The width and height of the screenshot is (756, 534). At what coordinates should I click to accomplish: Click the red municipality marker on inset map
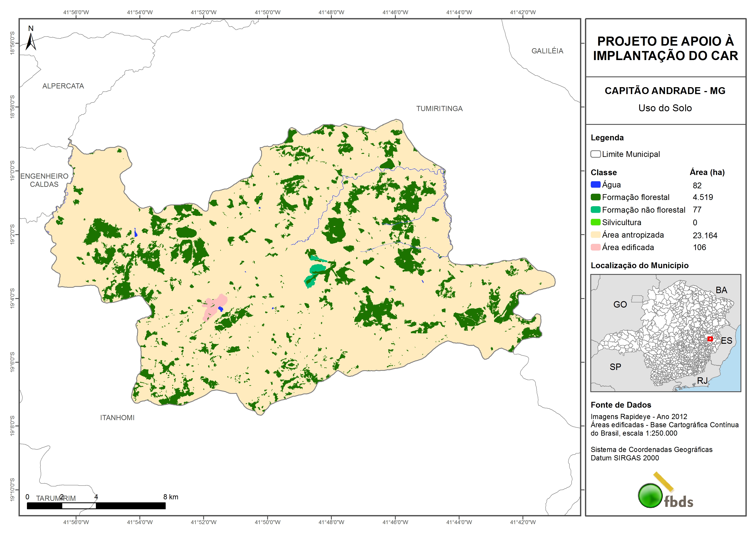click(x=710, y=339)
